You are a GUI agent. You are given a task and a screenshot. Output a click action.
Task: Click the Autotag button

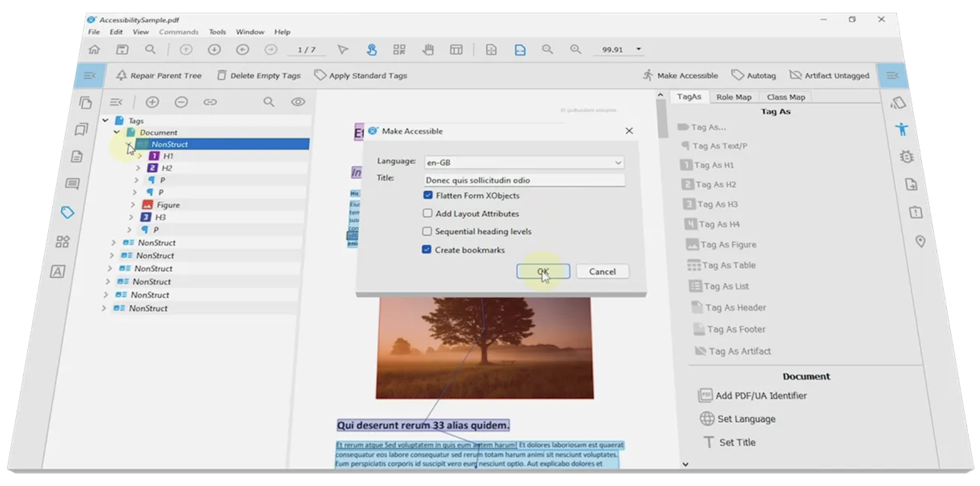pos(754,75)
